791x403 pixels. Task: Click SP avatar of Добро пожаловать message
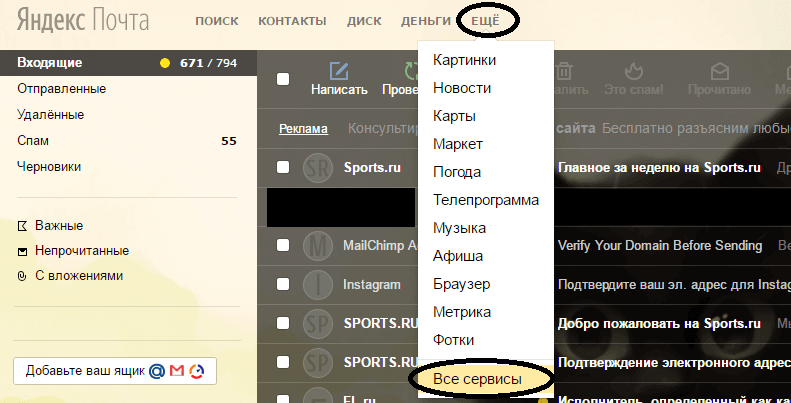click(x=318, y=323)
